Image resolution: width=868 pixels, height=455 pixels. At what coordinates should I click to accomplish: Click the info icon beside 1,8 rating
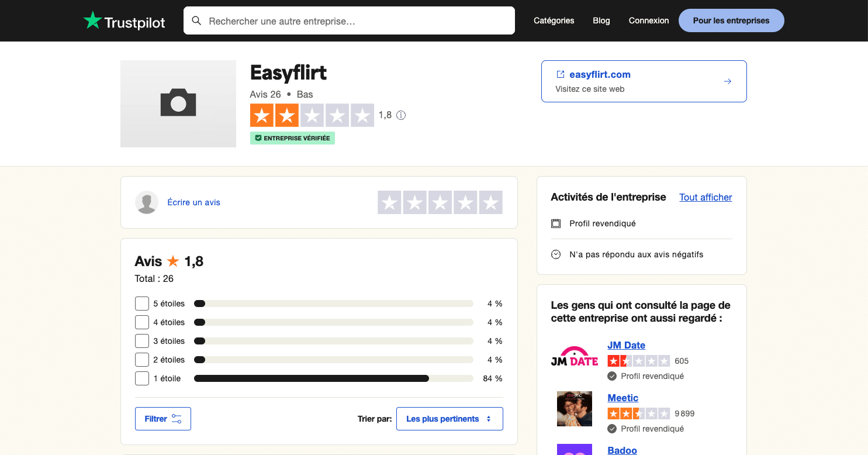click(x=401, y=115)
